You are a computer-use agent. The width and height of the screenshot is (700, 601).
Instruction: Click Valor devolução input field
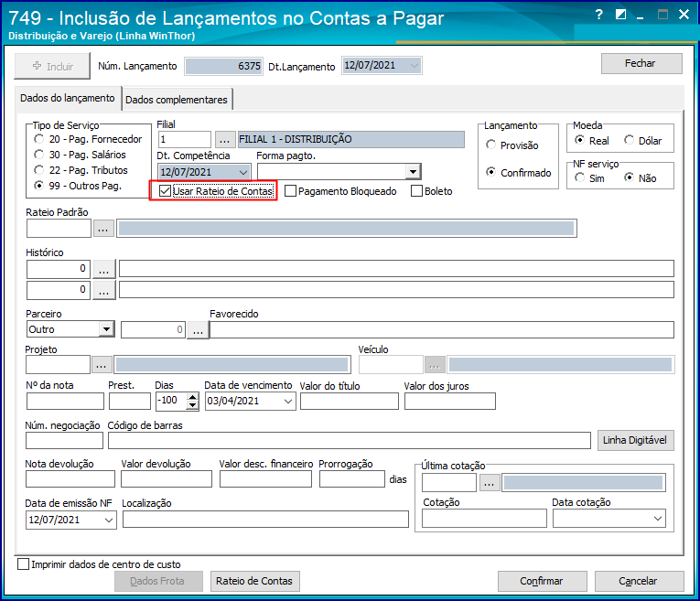167,479
